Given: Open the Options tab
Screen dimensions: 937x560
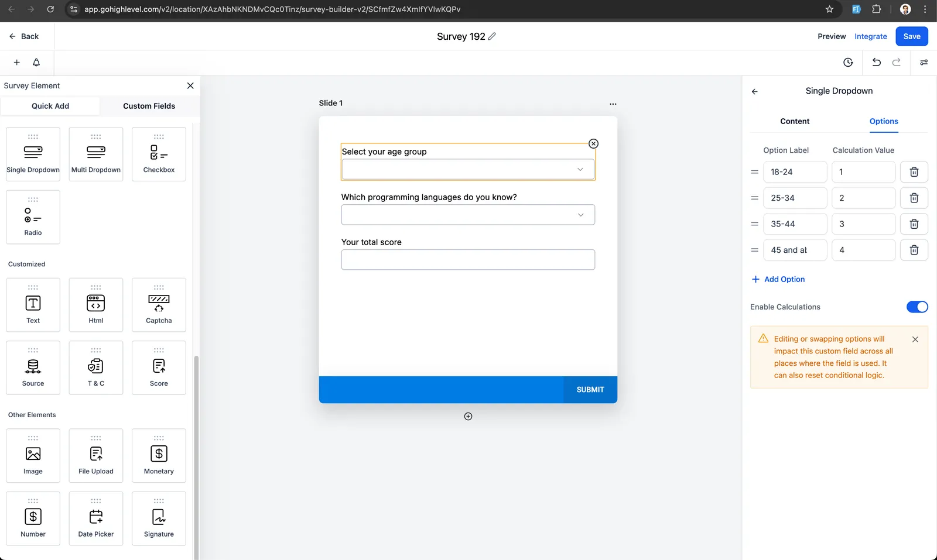Looking at the screenshot, I should 883,122.
